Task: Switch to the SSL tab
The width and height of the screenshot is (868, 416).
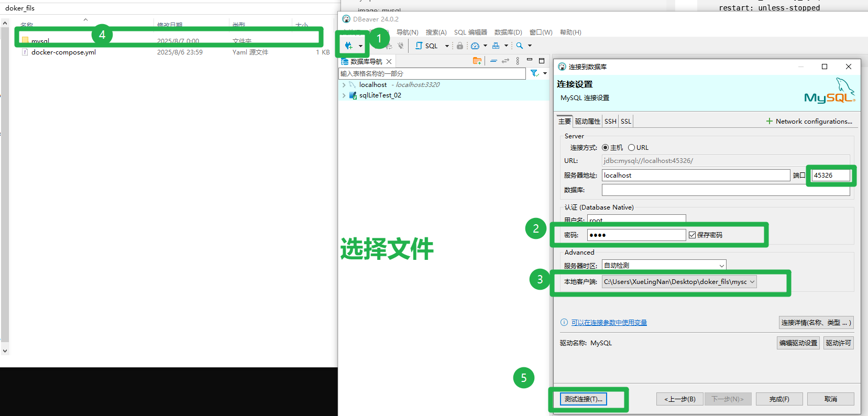Action: [626, 121]
